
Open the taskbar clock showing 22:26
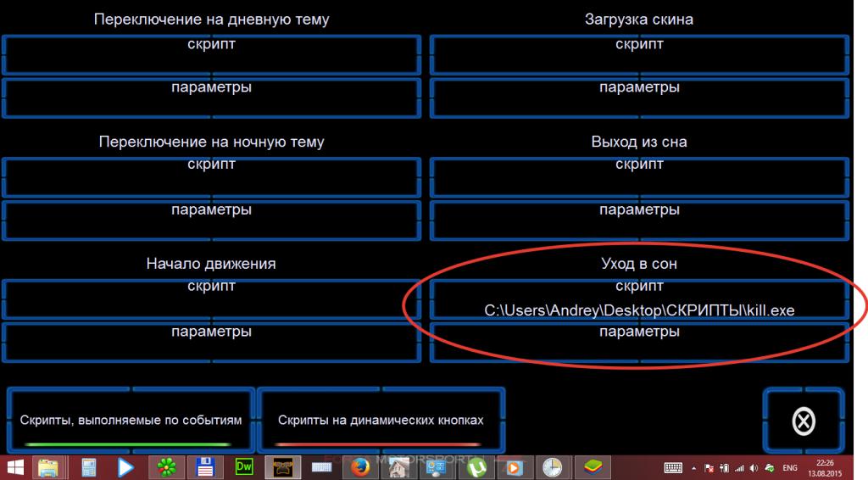825,468
